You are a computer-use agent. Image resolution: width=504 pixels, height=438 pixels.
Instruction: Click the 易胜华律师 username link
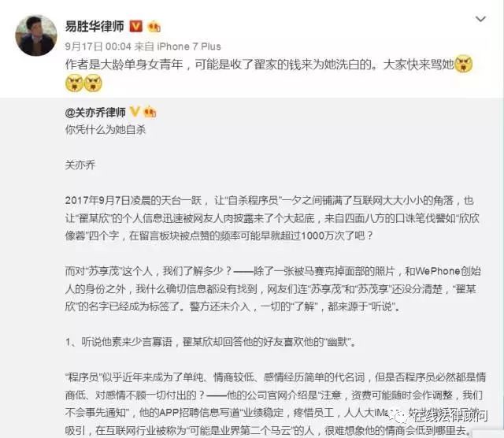(x=94, y=26)
